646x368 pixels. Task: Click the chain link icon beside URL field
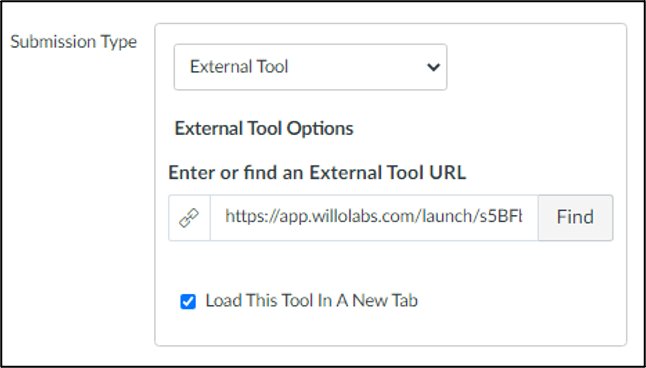coord(189,218)
